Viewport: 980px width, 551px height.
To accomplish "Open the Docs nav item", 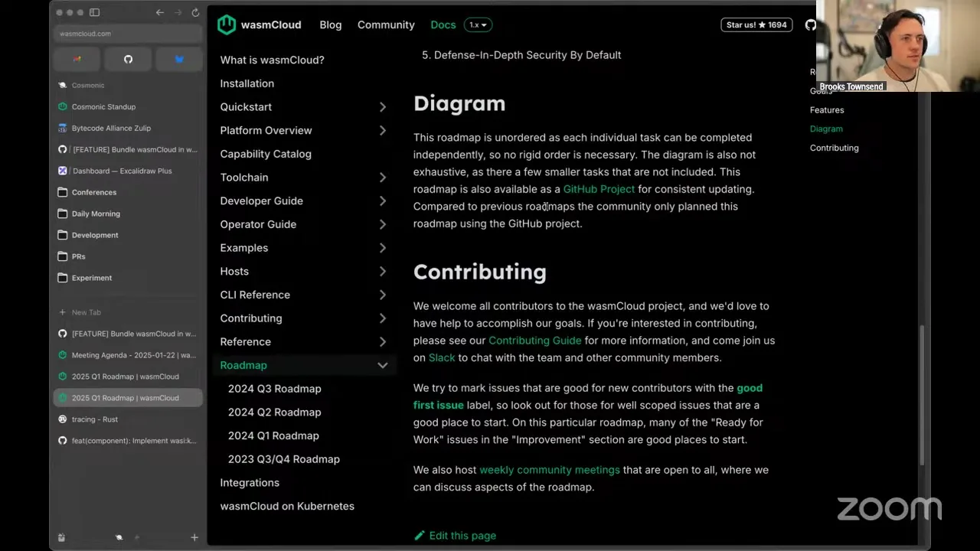I will (443, 25).
